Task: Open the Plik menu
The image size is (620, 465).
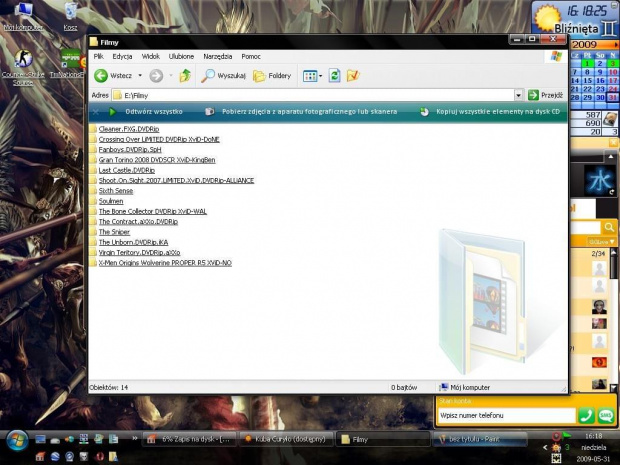Action: (99, 56)
